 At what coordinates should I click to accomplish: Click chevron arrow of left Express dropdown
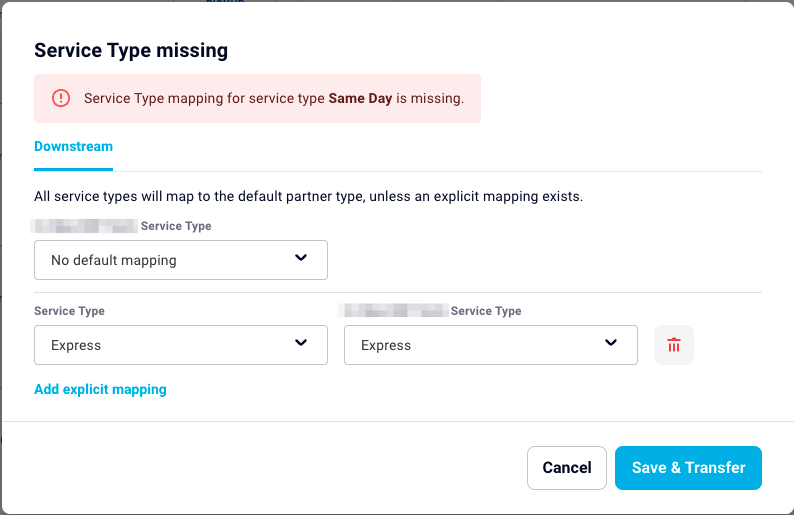point(301,343)
